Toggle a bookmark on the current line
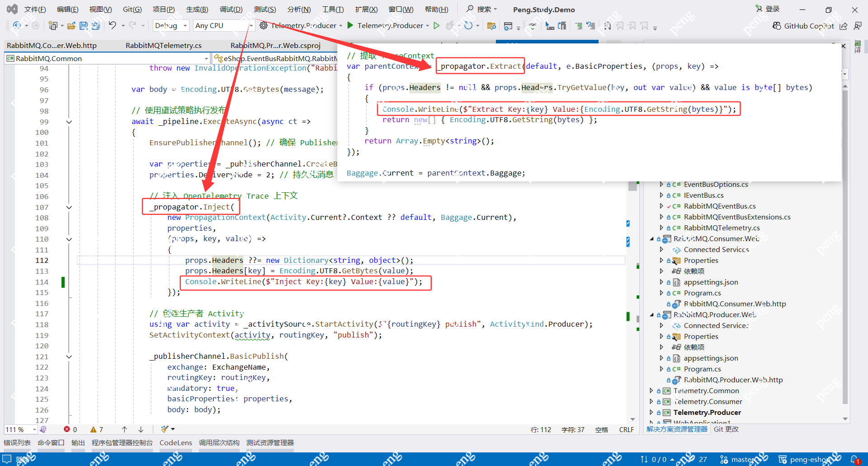Image resolution: width=868 pixels, height=466 pixels. click(607, 26)
